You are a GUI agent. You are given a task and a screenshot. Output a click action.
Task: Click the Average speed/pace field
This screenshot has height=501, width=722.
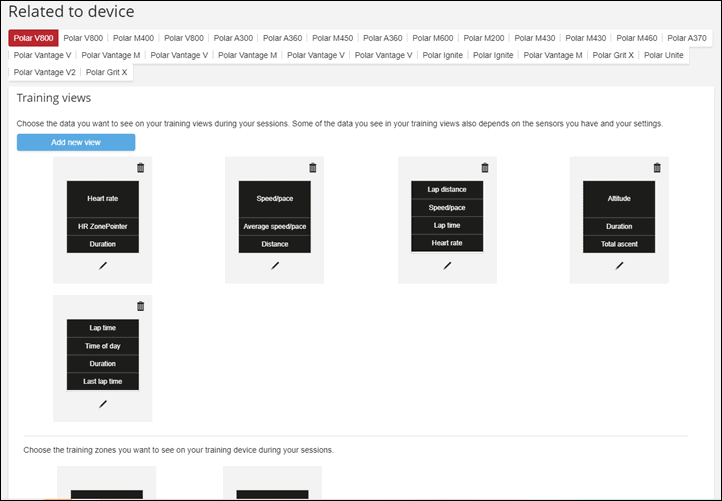(x=275, y=226)
